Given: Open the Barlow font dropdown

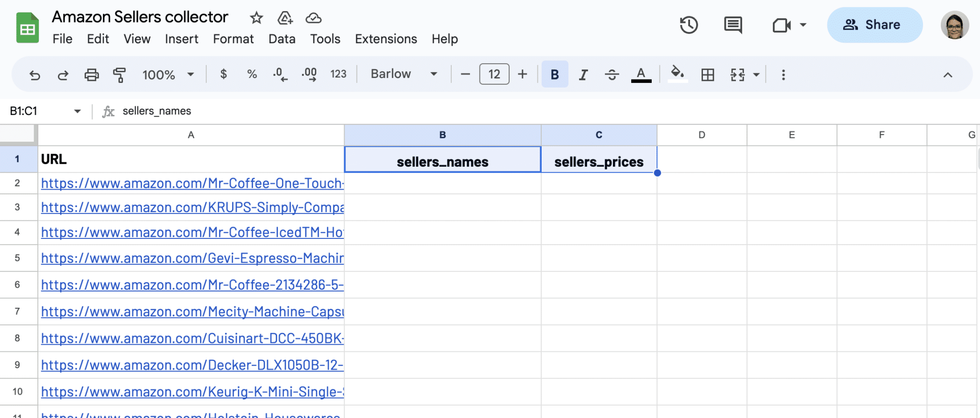Looking at the screenshot, I should click(404, 74).
